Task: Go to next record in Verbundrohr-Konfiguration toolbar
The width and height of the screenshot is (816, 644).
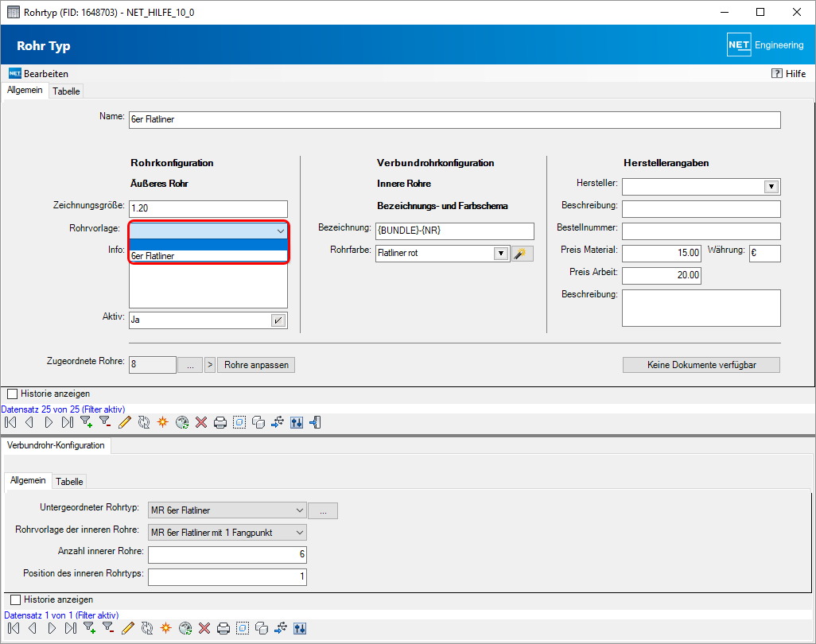Action: pos(52,628)
